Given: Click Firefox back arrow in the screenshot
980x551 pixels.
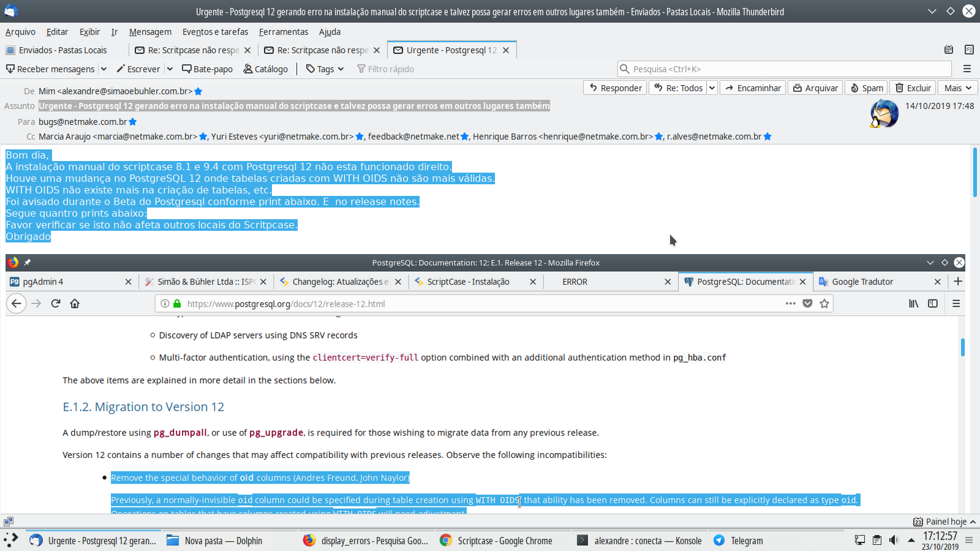Looking at the screenshot, I should click(x=17, y=304).
